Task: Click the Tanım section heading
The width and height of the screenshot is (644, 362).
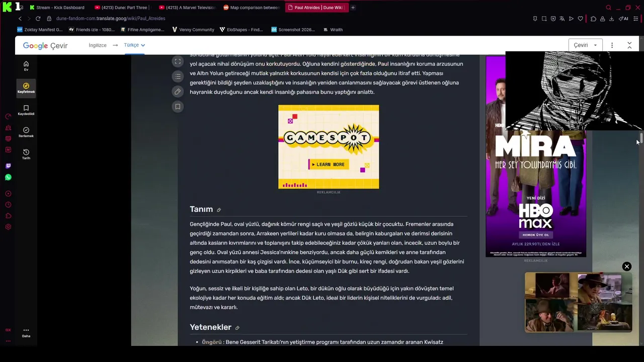Action: [201, 209]
